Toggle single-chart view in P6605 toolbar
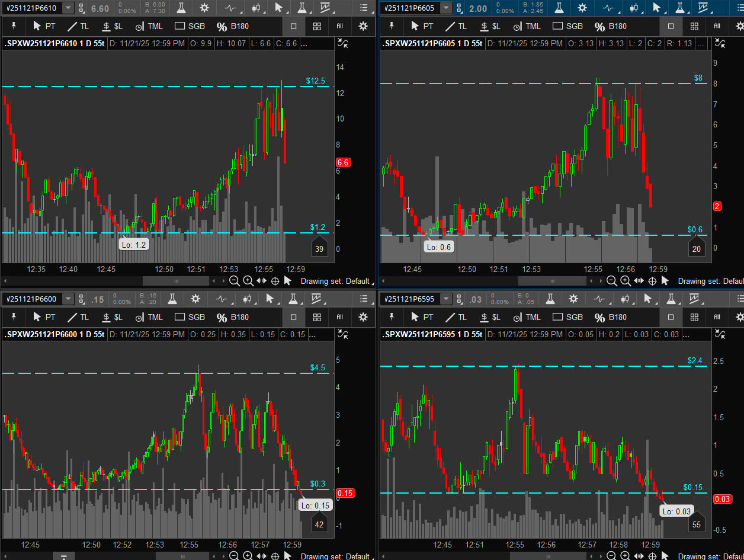Image resolution: width=744 pixels, height=560 pixels. coord(671,26)
